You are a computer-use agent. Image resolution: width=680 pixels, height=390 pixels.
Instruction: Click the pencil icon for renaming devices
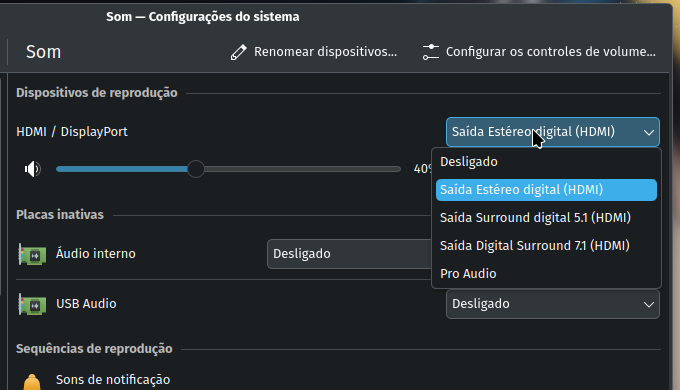click(x=238, y=52)
